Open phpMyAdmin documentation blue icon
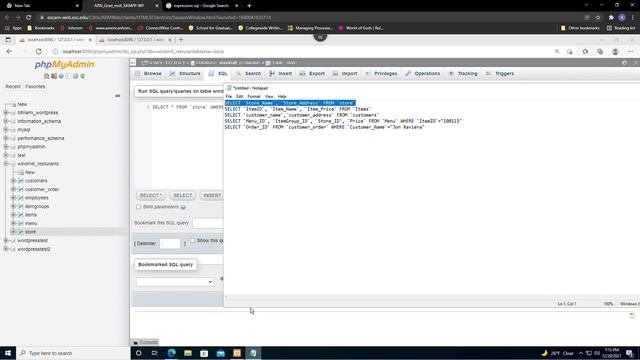 (61, 76)
